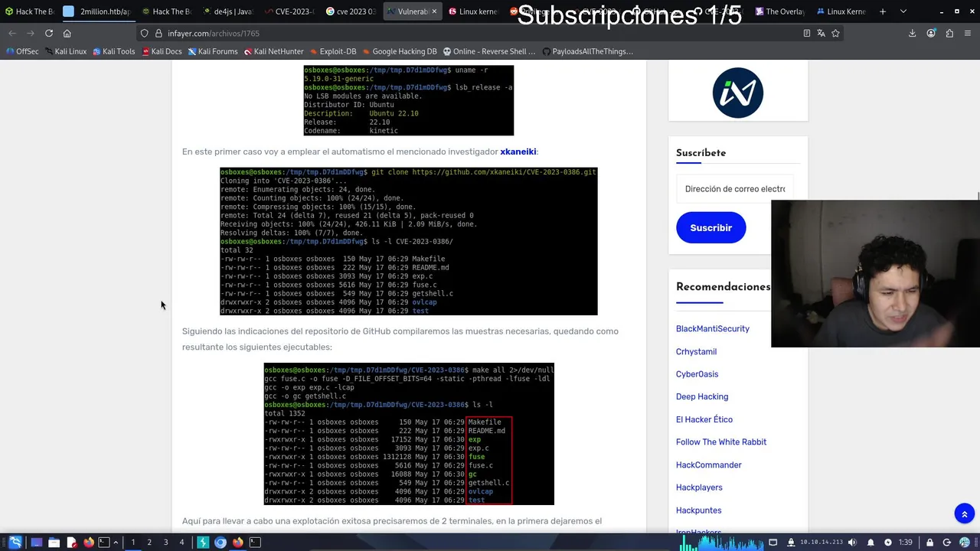This screenshot has width=980, height=551.
Task: Open the Follow The White Rabbit link
Action: click(721, 442)
